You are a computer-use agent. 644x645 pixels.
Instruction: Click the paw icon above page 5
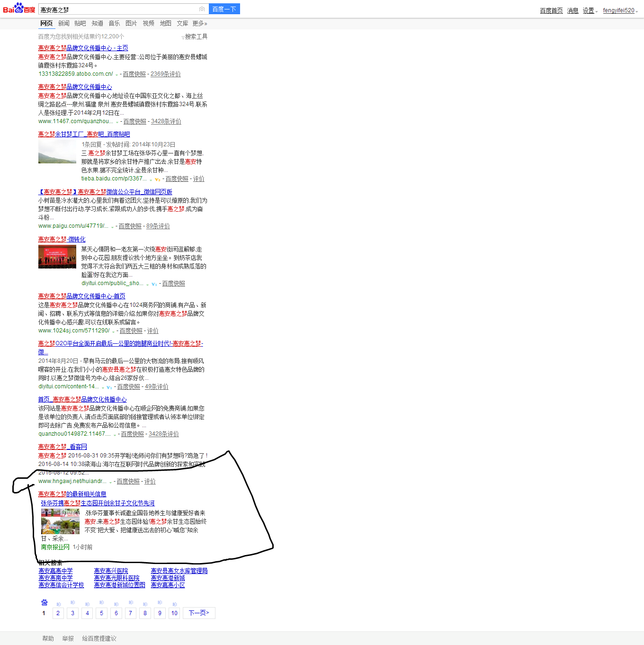pyautogui.click(x=102, y=602)
